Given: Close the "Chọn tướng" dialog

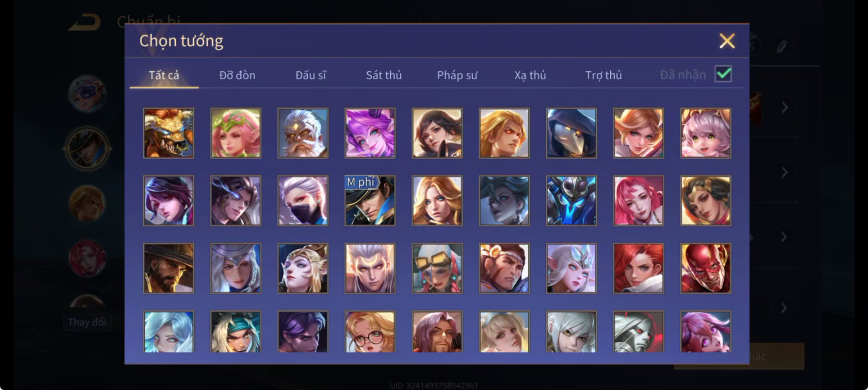Looking at the screenshot, I should tap(727, 41).
